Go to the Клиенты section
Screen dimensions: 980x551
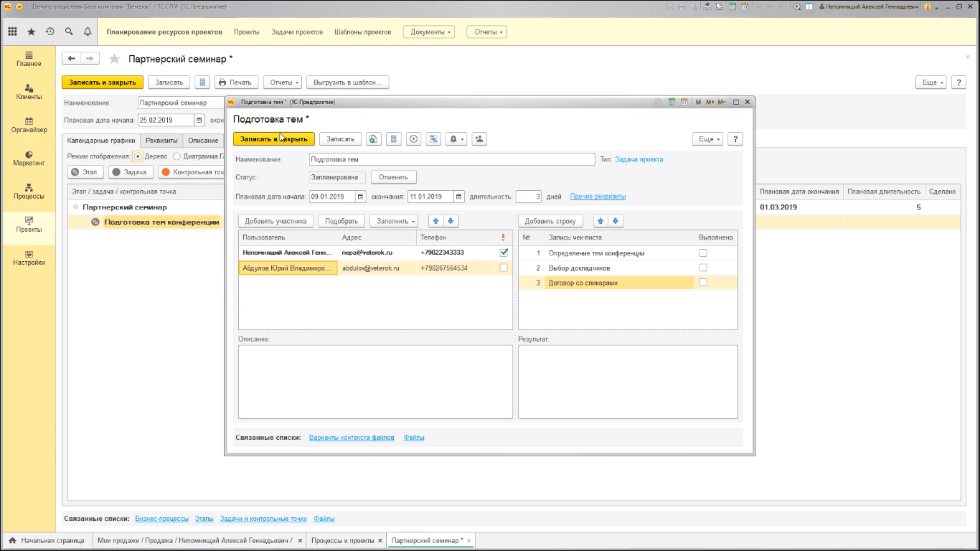point(29,92)
